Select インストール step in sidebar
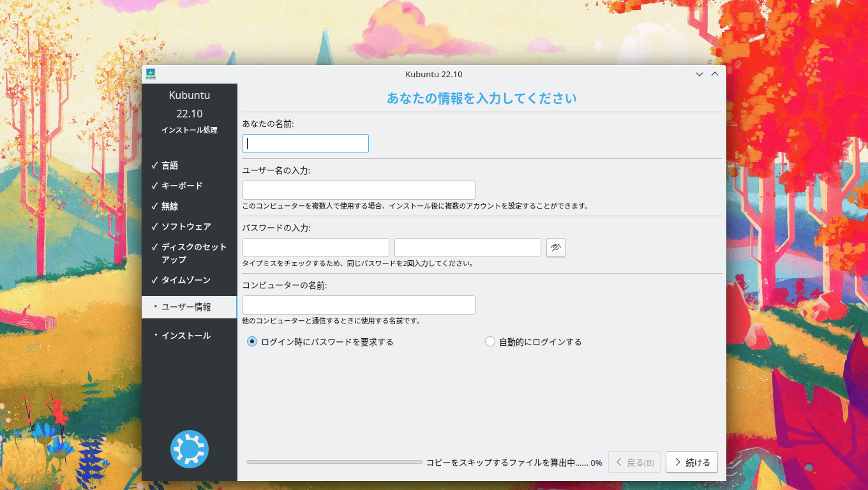The image size is (868, 490). pyautogui.click(x=186, y=336)
